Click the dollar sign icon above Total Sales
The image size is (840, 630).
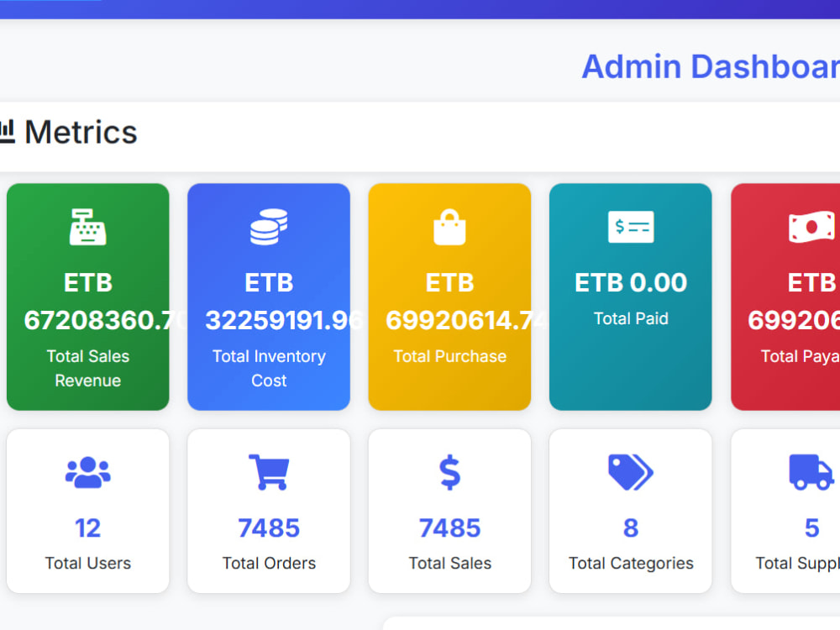click(449, 472)
